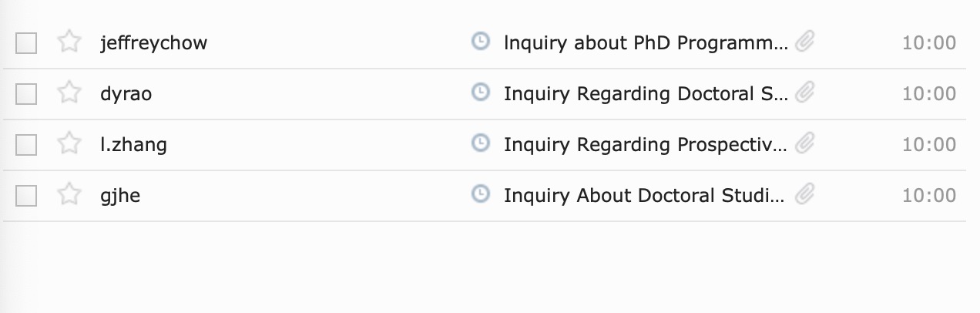The width and height of the screenshot is (980, 313).
Task: Star the email from jeffreychow
Action: click(x=69, y=42)
